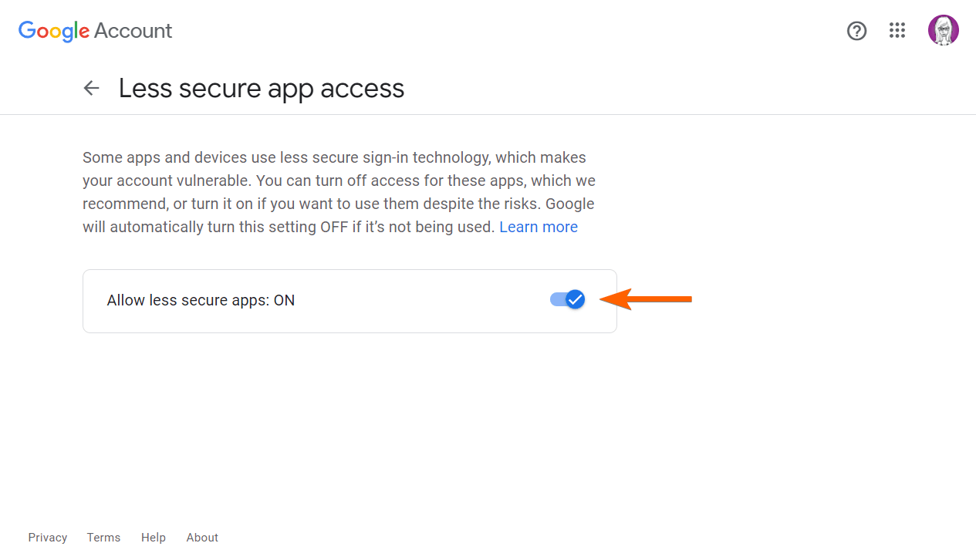Click the "Less secure app access" heading

[x=262, y=89]
